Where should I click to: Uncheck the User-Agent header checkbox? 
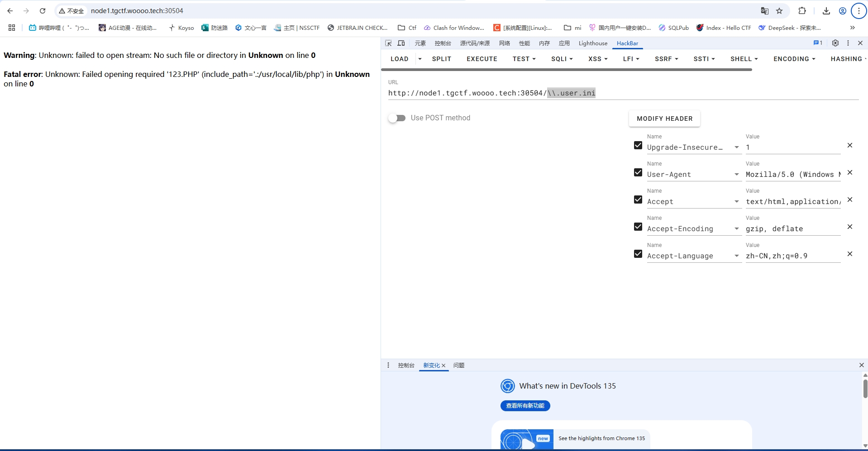(638, 172)
